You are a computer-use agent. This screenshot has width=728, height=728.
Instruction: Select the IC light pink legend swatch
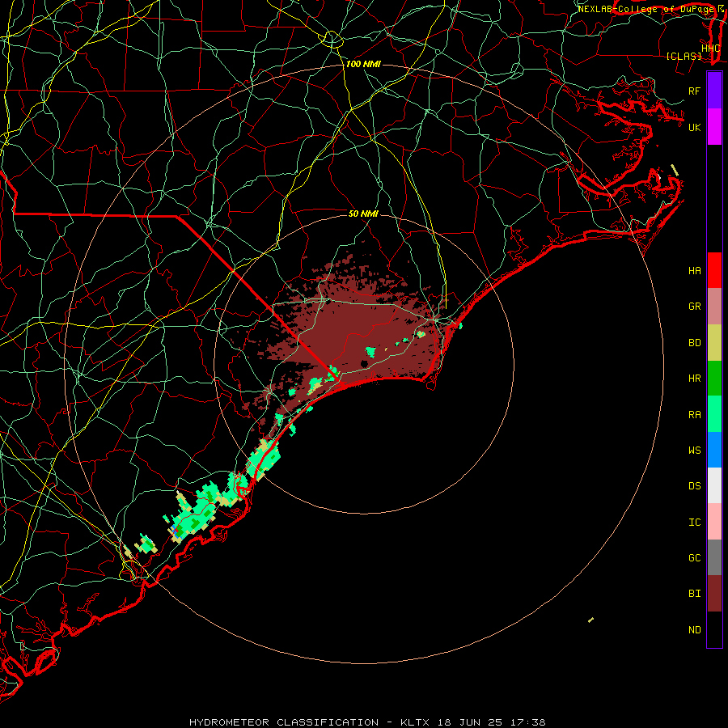tap(714, 522)
